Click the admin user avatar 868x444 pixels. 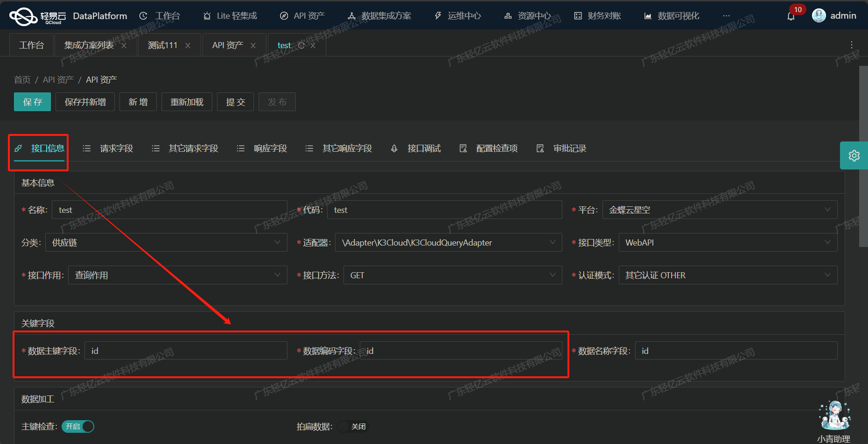pos(819,16)
